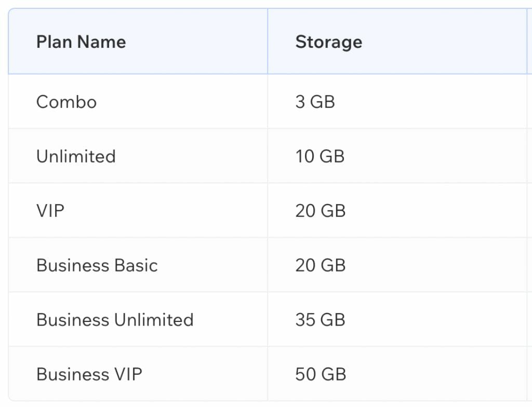The width and height of the screenshot is (532, 407).
Task: Select the Combo plan name cell
Action: point(66,102)
